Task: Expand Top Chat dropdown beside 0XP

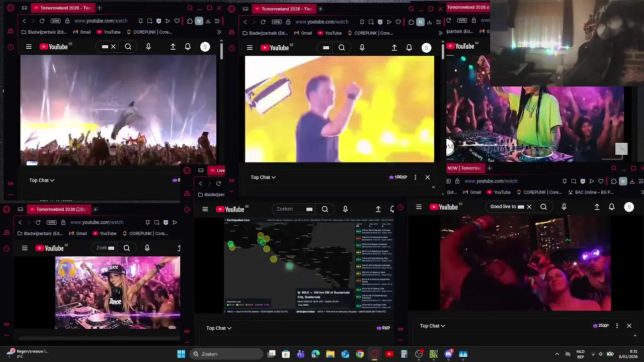Action: click(x=219, y=328)
